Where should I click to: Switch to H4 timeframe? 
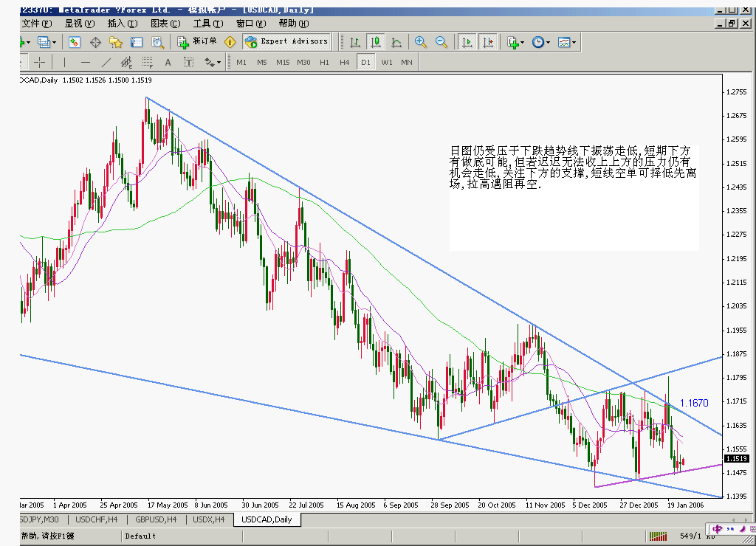coord(344,62)
